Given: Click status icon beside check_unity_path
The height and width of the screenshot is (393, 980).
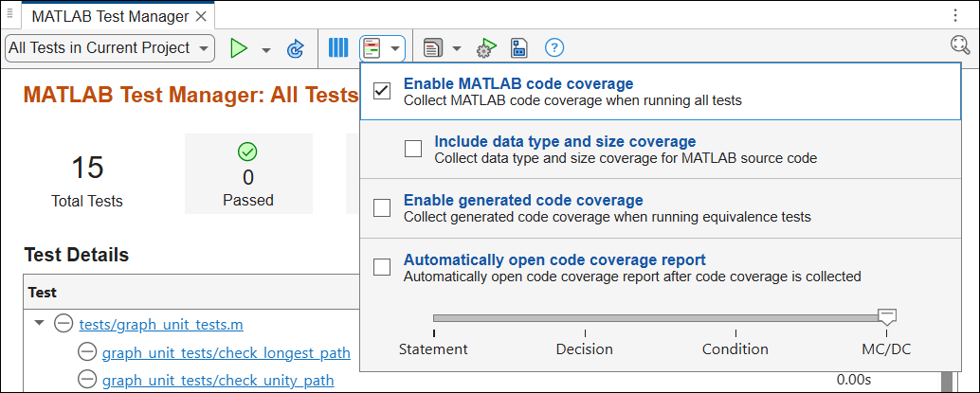Looking at the screenshot, I should point(86,379).
